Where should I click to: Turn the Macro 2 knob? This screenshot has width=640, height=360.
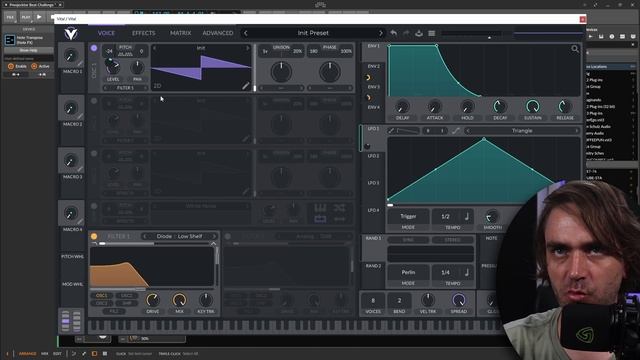71,108
